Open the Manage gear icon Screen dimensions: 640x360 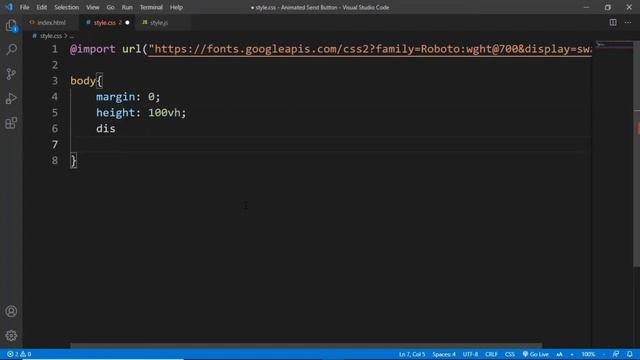[x=11, y=336]
